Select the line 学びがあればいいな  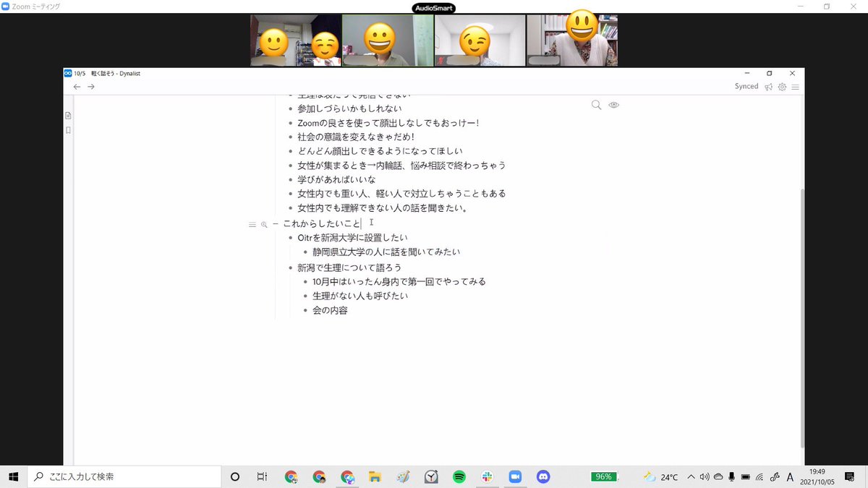tap(337, 179)
